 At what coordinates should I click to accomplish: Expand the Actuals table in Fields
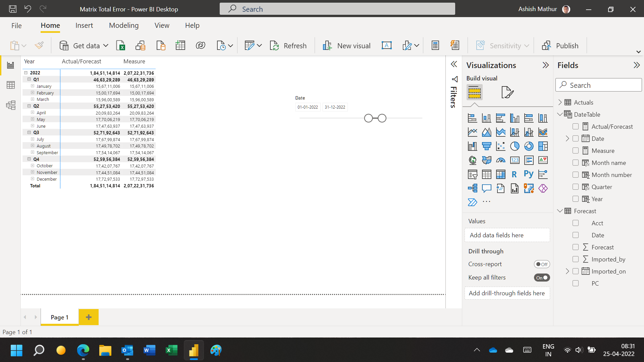pyautogui.click(x=560, y=102)
